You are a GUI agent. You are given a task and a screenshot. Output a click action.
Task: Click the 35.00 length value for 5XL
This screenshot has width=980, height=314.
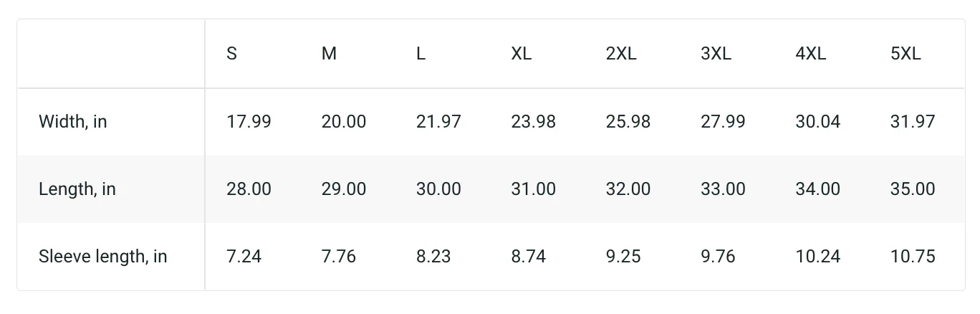[x=913, y=189]
